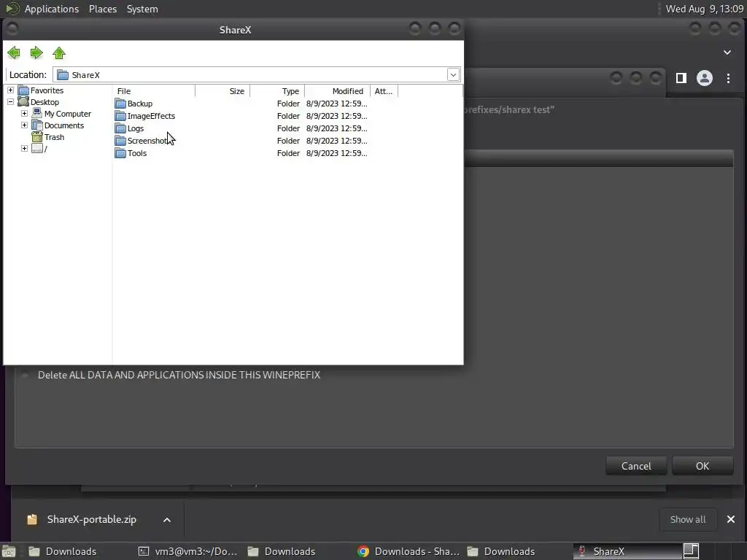Toggle the Chrome side panel icon

(681, 78)
